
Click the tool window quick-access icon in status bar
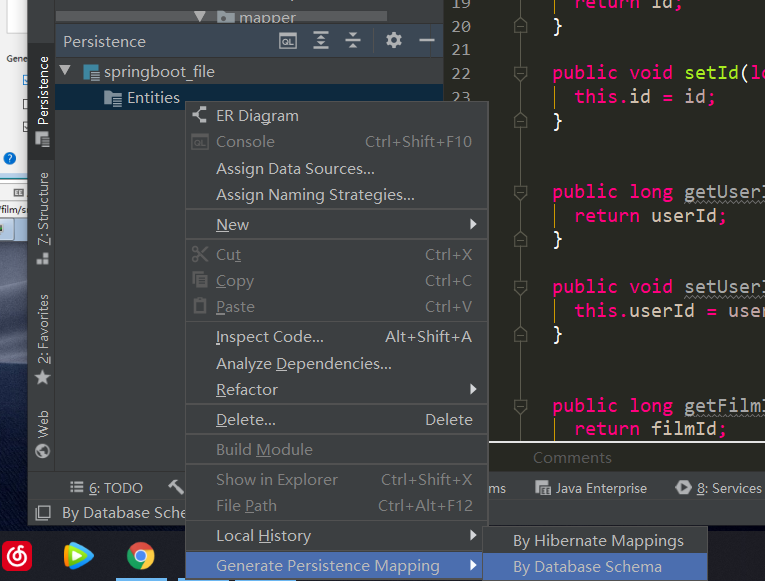click(x=42, y=513)
